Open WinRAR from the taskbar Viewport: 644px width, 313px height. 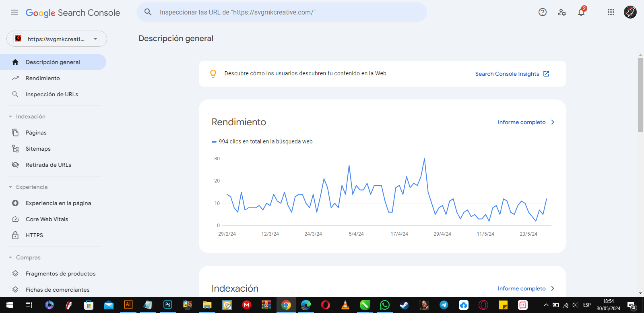[x=266, y=305]
